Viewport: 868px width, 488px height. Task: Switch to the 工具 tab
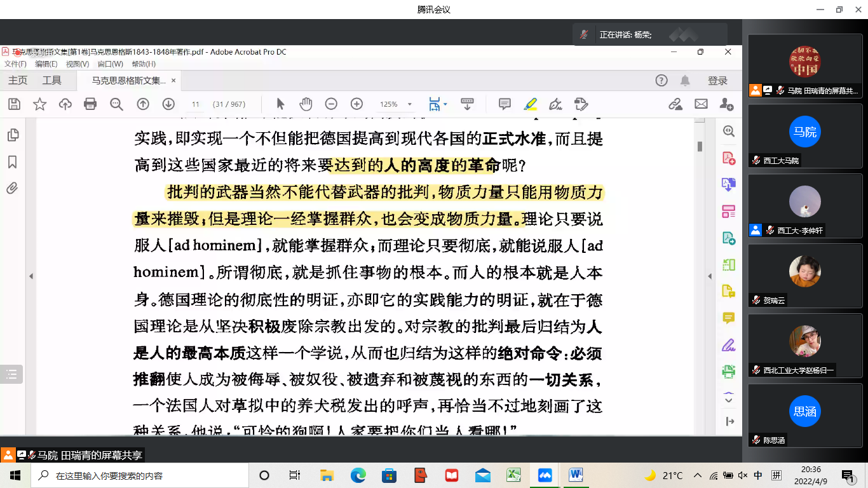[x=52, y=81]
